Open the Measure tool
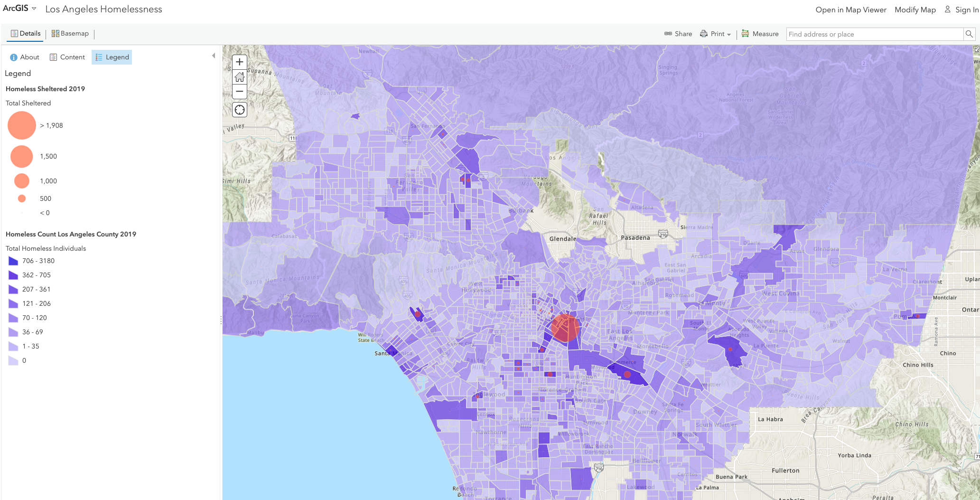The height and width of the screenshot is (500, 980). point(760,34)
